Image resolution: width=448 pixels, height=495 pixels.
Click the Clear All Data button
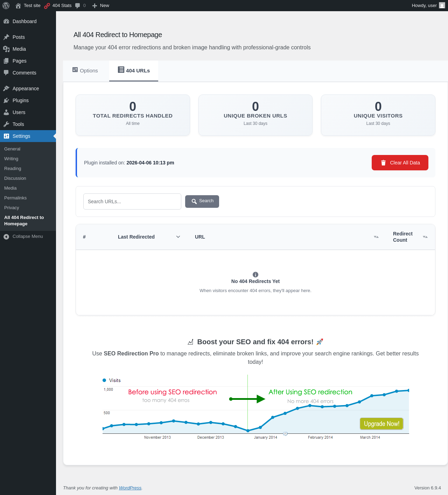(400, 163)
